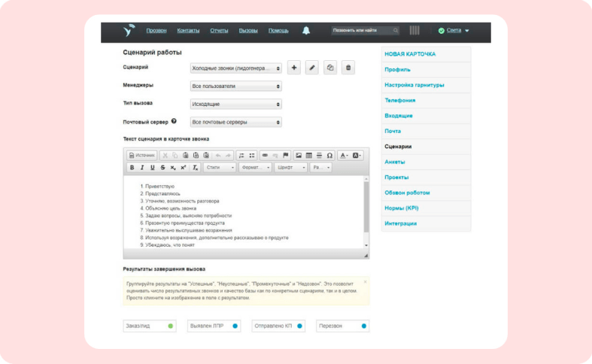
Task: Insert special character Omega symbol
Action: (x=329, y=156)
